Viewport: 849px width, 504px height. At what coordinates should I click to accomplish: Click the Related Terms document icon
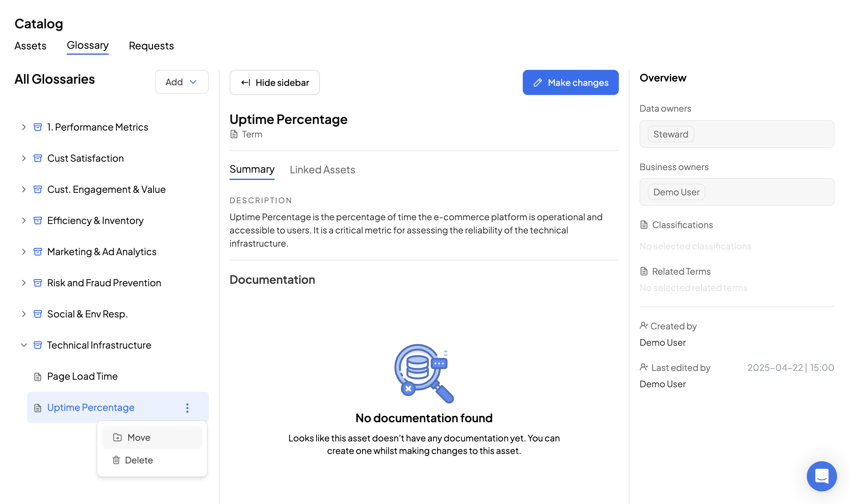pos(644,272)
